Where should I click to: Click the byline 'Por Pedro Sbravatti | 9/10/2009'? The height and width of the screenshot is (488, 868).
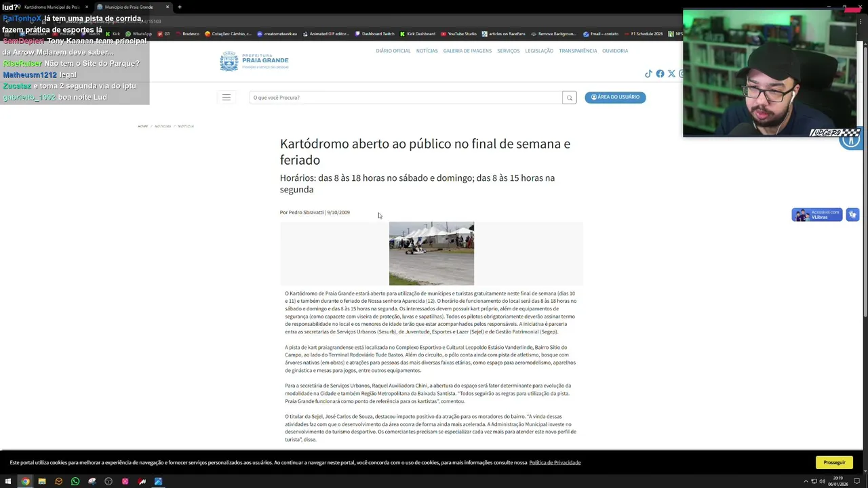tap(315, 212)
